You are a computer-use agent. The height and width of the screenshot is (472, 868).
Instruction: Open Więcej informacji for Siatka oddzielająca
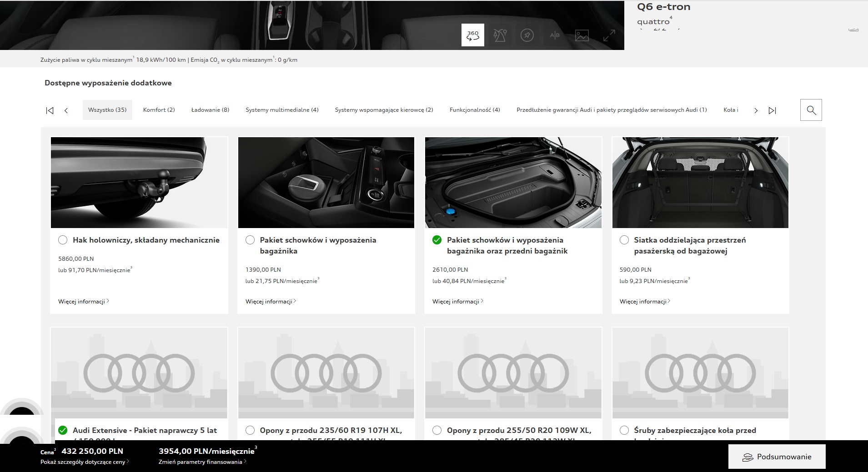pos(645,302)
